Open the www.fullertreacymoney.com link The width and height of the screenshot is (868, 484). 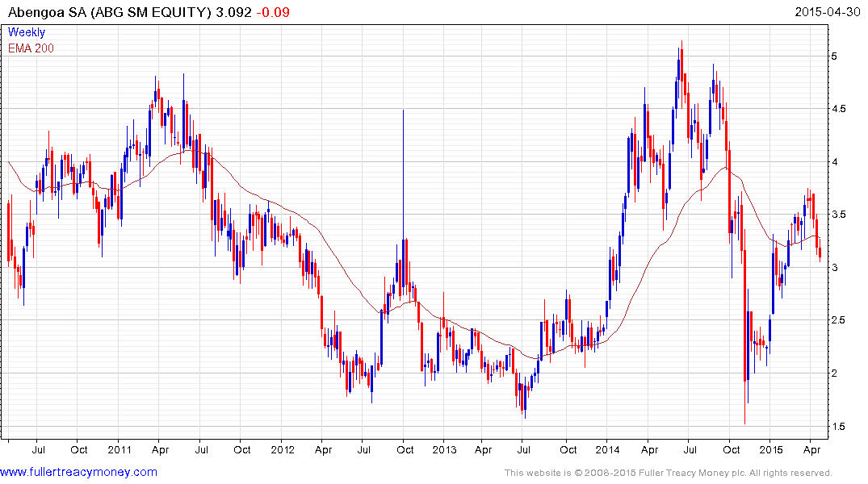click(x=78, y=472)
